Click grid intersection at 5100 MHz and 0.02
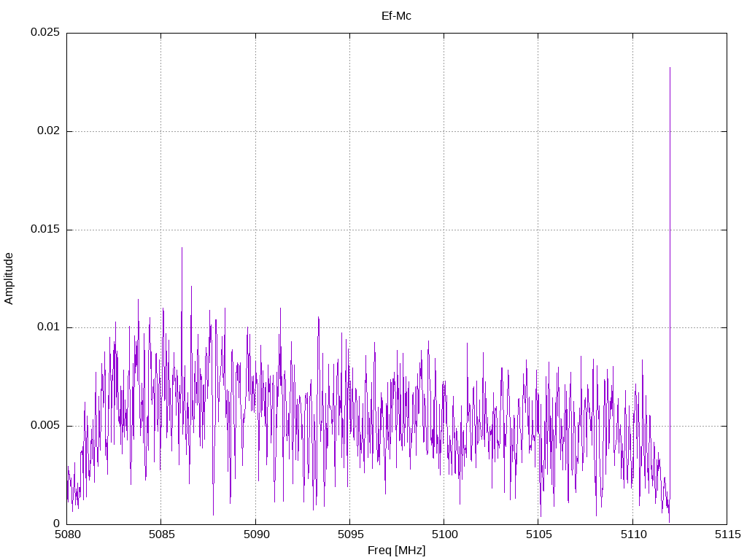The width and height of the screenshot is (747, 560). point(444,131)
